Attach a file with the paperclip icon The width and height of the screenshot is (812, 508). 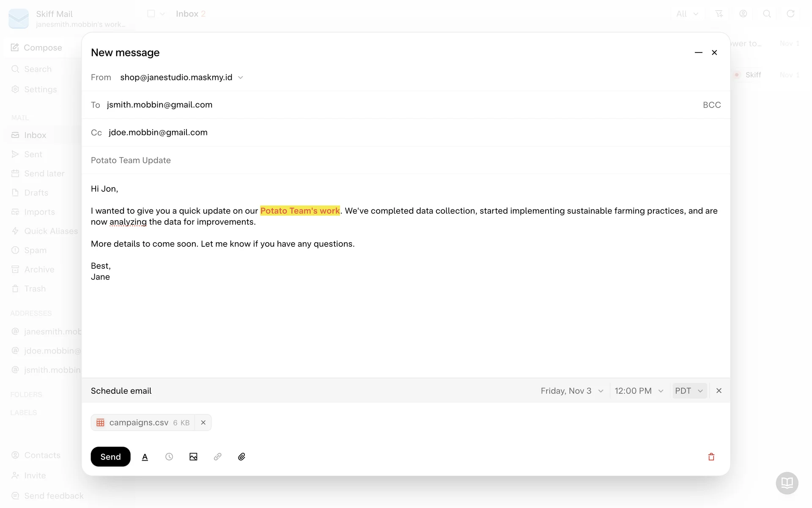pyautogui.click(x=241, y=457)
